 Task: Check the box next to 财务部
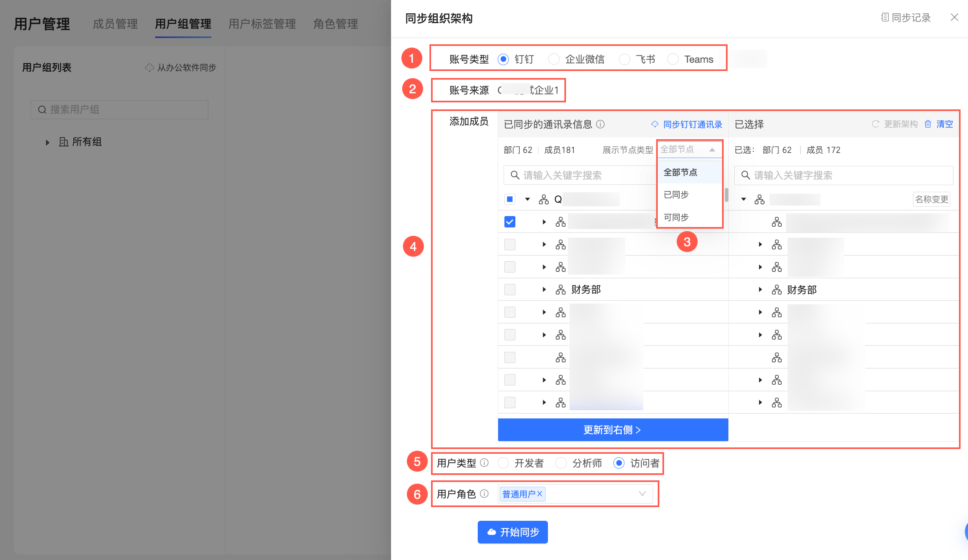510,290
